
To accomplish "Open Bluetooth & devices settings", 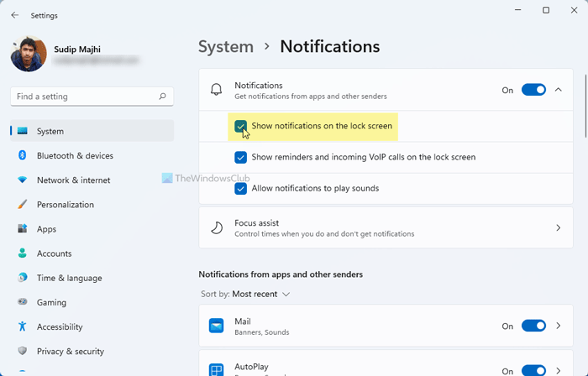I will coord(75,155).
